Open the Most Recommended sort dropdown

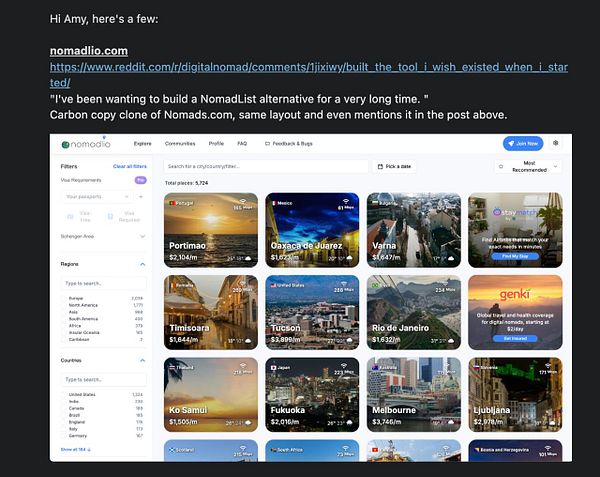point(528,166)
